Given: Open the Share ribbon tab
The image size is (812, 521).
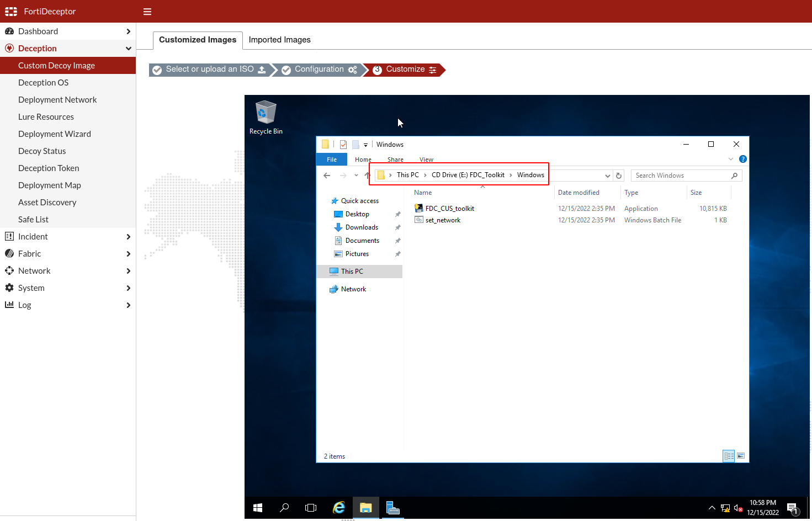Looking at the screenshot, I should [395, 159].
